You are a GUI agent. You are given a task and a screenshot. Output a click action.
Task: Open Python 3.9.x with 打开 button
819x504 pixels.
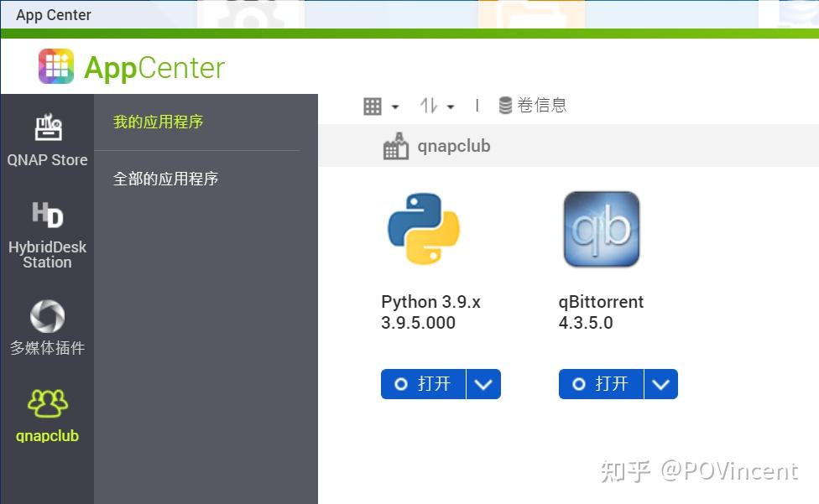[x=423, y=384]
